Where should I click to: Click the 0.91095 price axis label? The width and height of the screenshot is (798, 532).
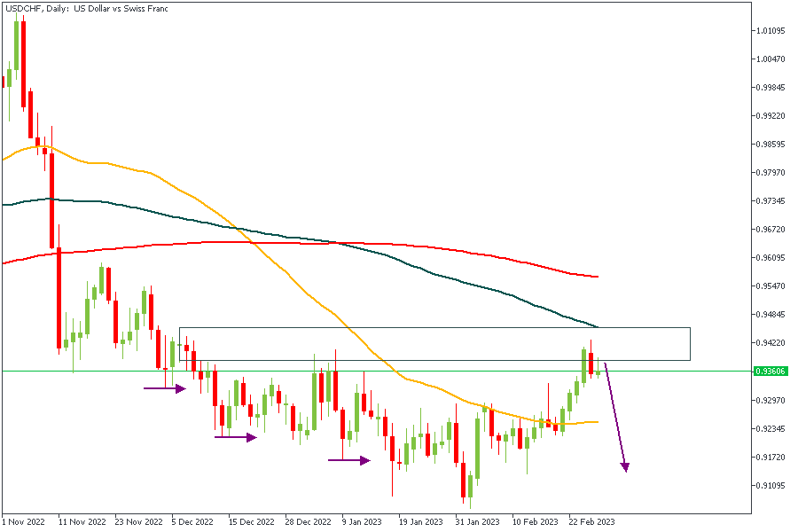771,486
